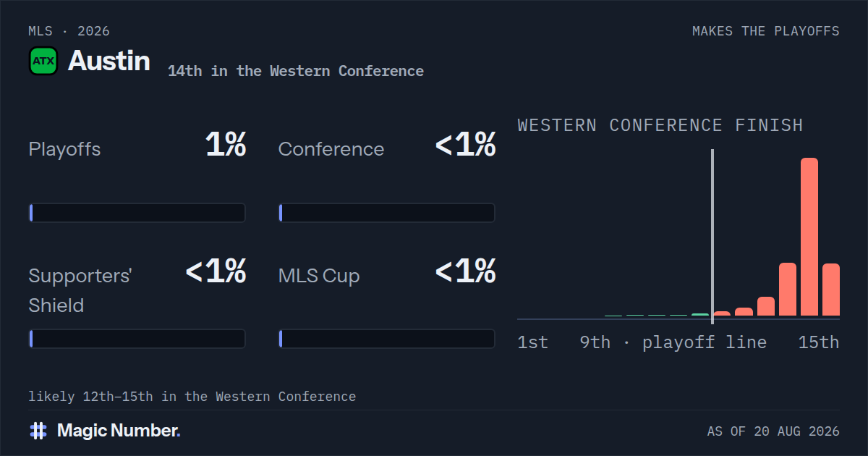Image resolution: width=868 pixels, height=456 pixels.
Task: Select the Conference probability bar
Action: [x=387, y=213]
